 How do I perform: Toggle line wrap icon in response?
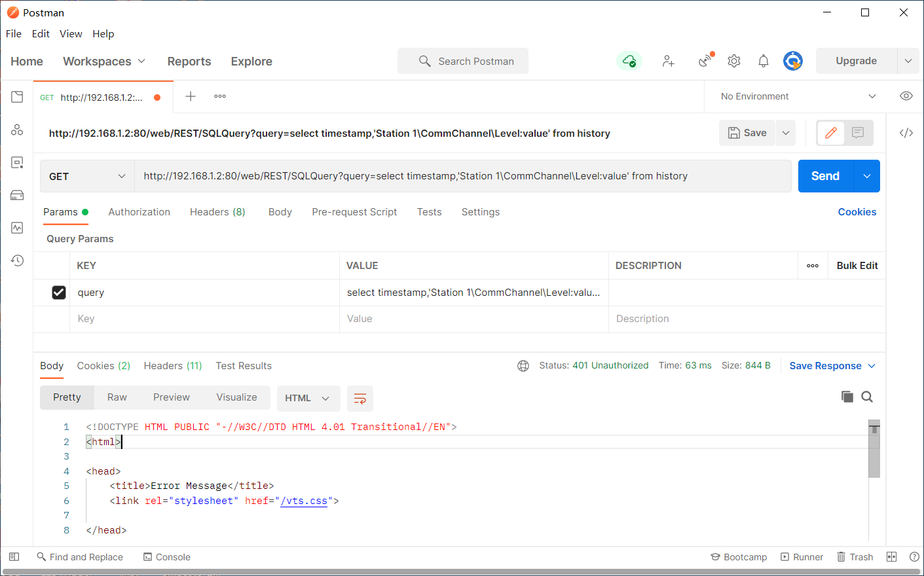[360, 398]
